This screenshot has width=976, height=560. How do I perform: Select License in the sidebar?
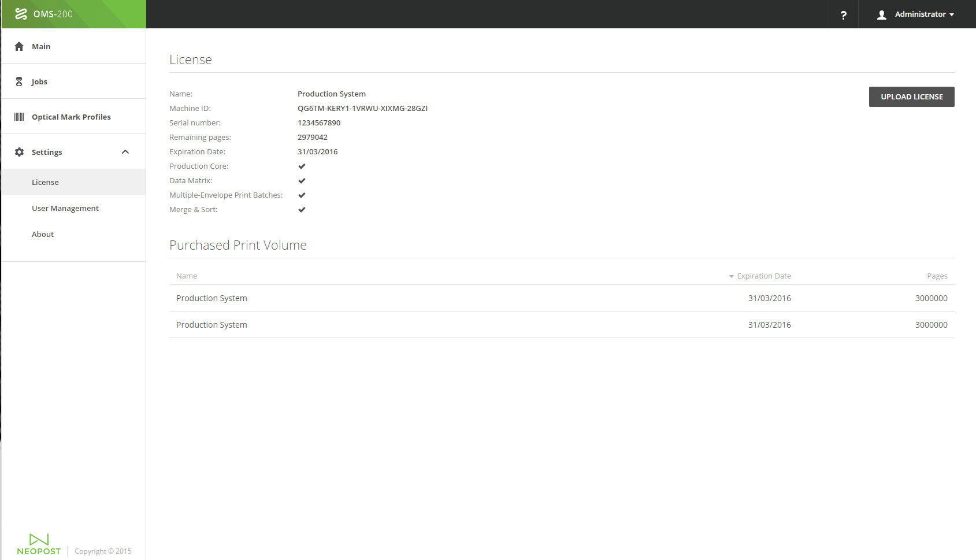[45, 182]
